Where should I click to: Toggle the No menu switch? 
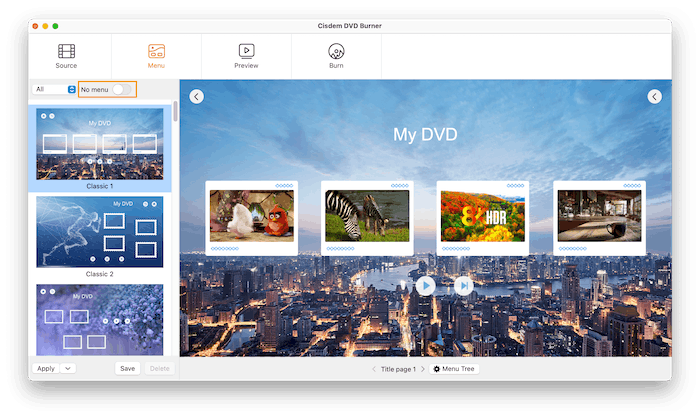pos(120,89)
